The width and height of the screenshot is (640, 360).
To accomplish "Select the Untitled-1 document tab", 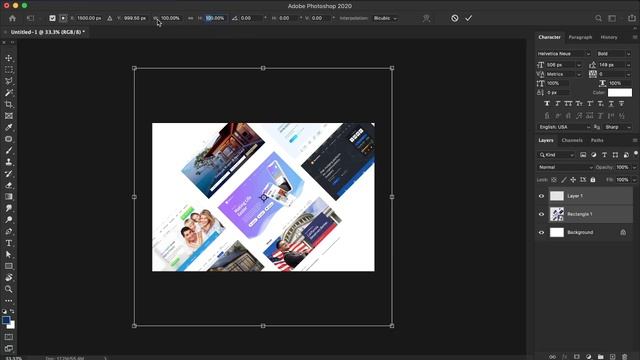I will pyautogui.click(x=47, y=32).
